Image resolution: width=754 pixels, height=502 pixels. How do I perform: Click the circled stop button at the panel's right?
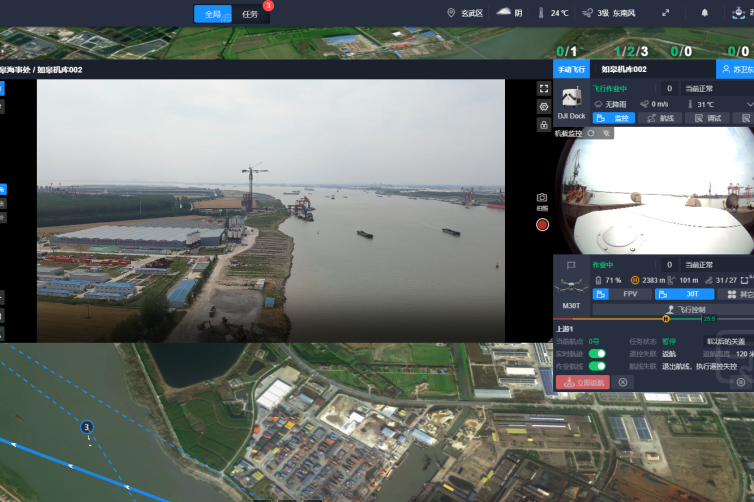pos(741,382)
